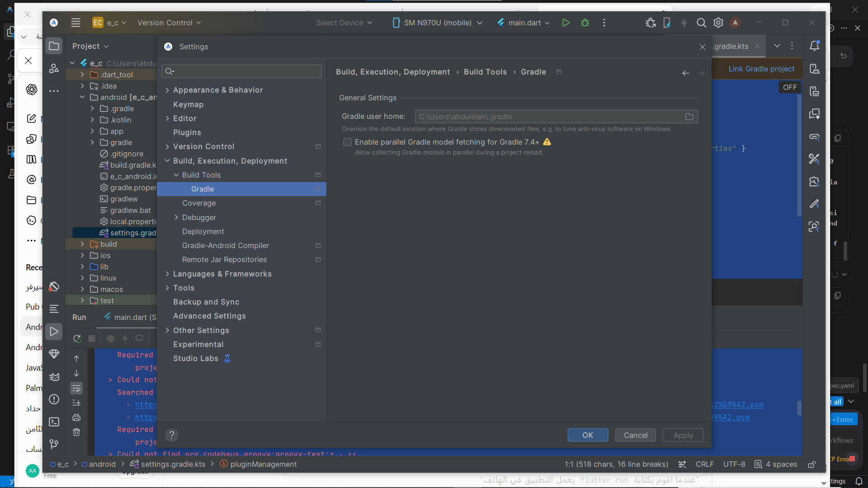Open the Logcat cat icon in left sidebar
868x488 pixels.
54,376
